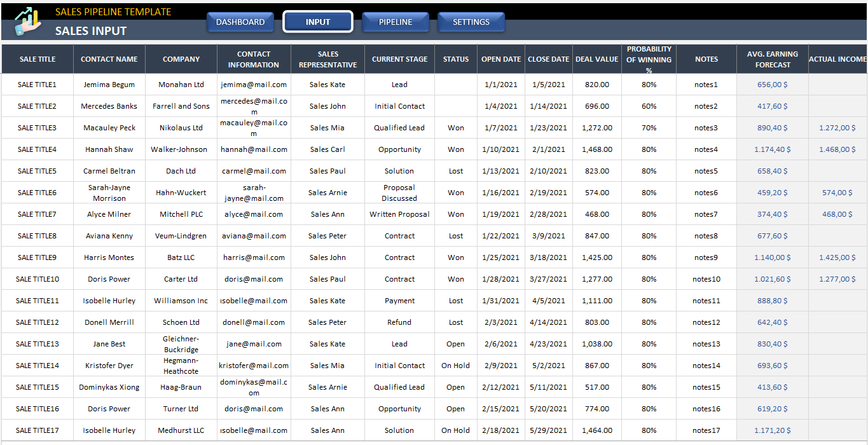868x445 pixels.
Task: Click the average earning forecast 656,00 $ cell
Action: tap(771, 84)
